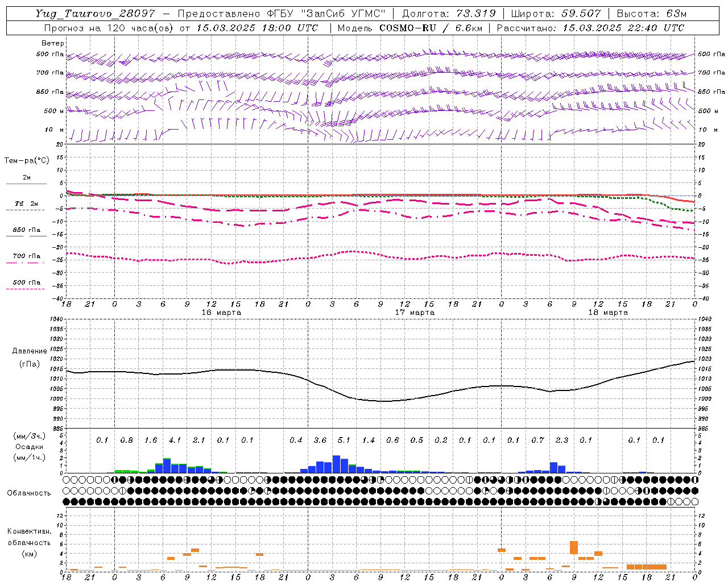Viewport: 728px width, 582px height.
Task: Select the text ФГБУ "ЗапСиб УГМС"
Action: point(326,14)
